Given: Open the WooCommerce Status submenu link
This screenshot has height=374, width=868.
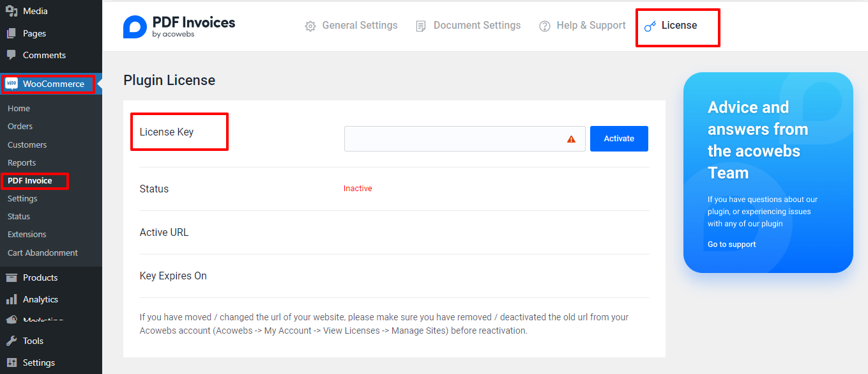Looking at the screenshot, I should click(x=19, y=217).
